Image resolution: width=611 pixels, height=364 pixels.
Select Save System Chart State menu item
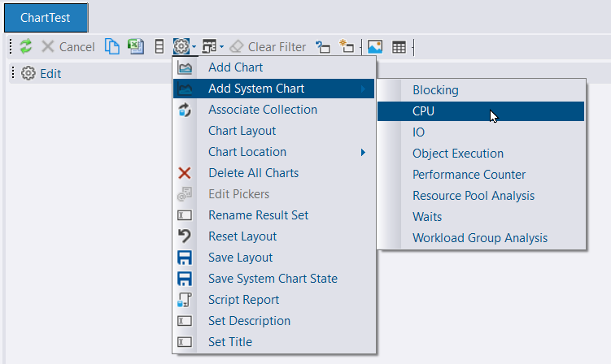click(273, 279)
